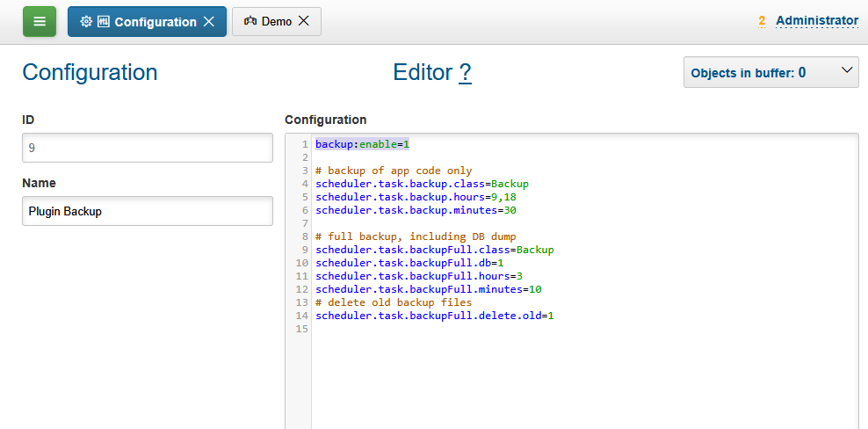868x429 pixels.
Task: Click the sliders icon on Configuration tab
Action: click(x=103, y=22)
